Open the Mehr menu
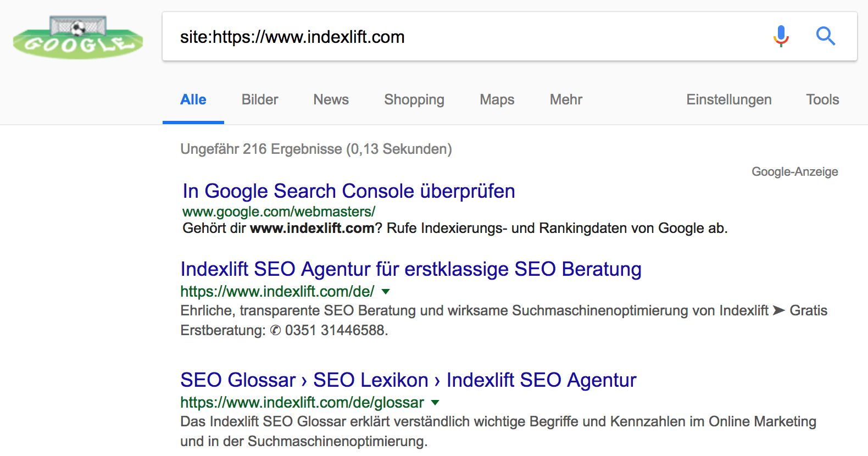This screenshot has height=456, width=868. (x=566, y=99)
